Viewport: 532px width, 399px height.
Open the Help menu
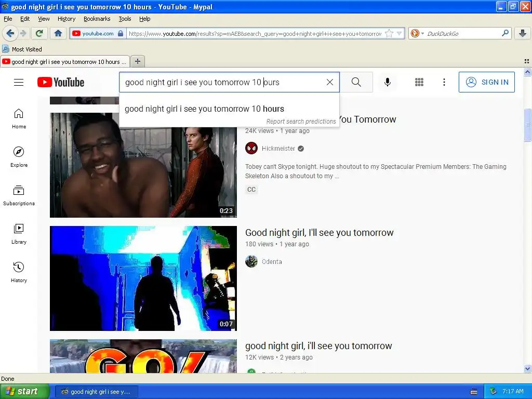click(x=144, y=19)
